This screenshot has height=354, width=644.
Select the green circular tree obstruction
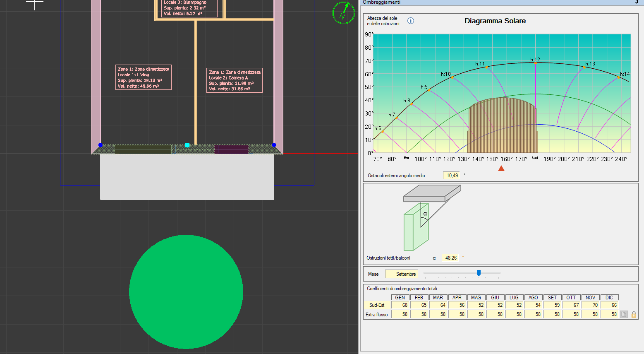[x=186, y=292]
